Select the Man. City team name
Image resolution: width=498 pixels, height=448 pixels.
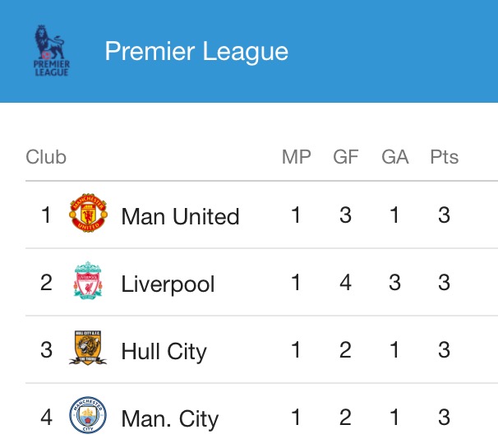[170, 418]
